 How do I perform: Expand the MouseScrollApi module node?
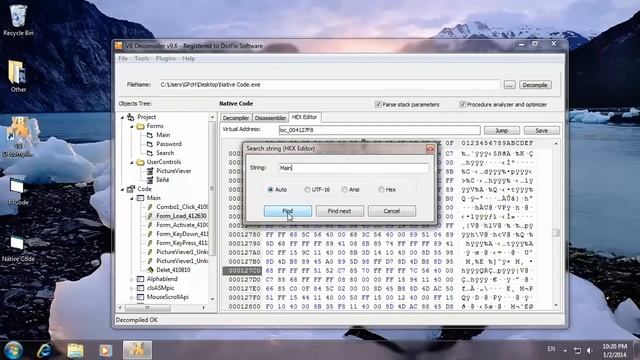tap(131, 297)
